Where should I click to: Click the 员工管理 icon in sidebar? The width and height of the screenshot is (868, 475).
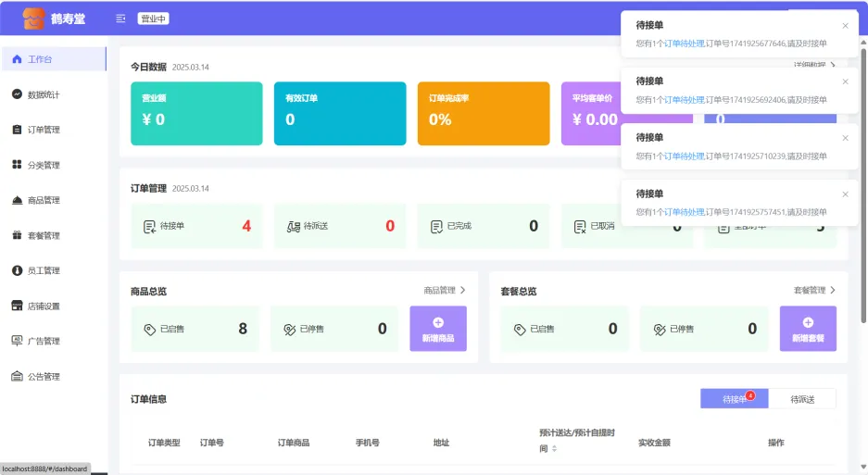[x=17, y=270]
